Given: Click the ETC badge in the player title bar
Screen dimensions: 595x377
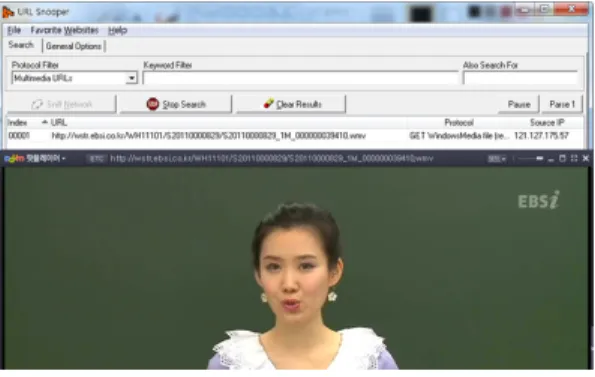Looking at the screenshot, I should [x=96, y=159].
